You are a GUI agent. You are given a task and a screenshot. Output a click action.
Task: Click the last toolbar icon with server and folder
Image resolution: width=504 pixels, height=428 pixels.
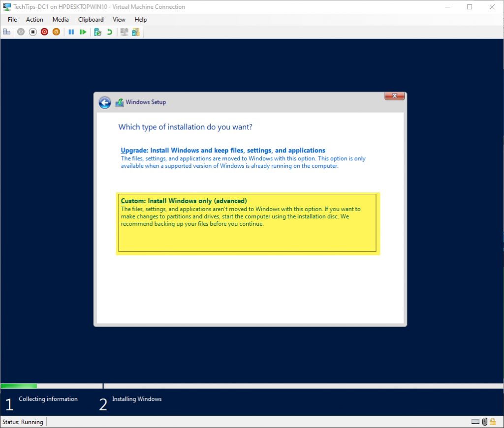click(136, 32)
